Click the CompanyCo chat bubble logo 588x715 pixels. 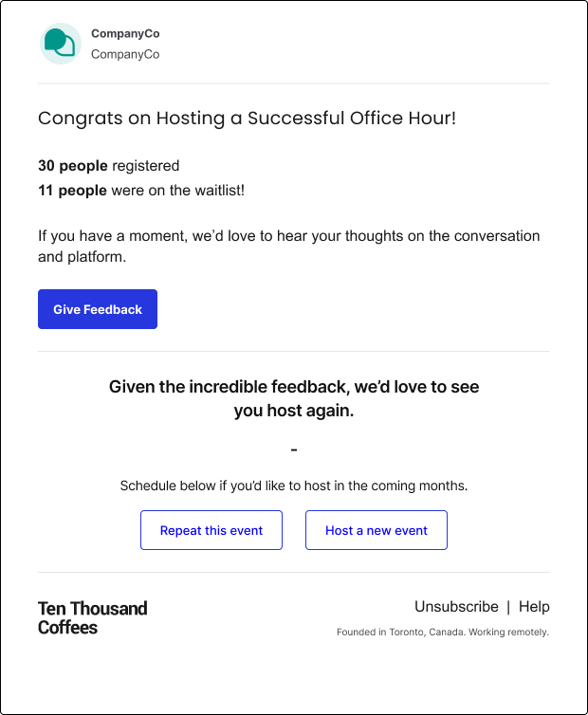(61, 44)
